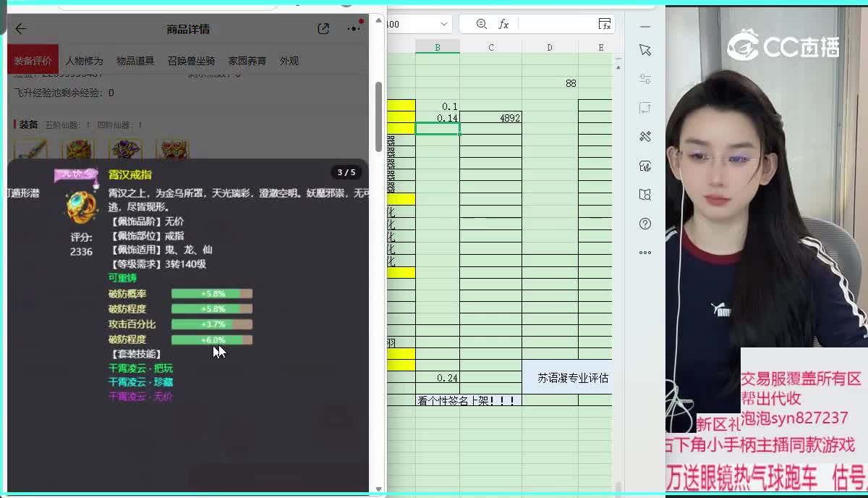This screenshot has width=868, height=498.
Task: Click the 破防概率 +5.8% stat bar
Action: point(211,293)
